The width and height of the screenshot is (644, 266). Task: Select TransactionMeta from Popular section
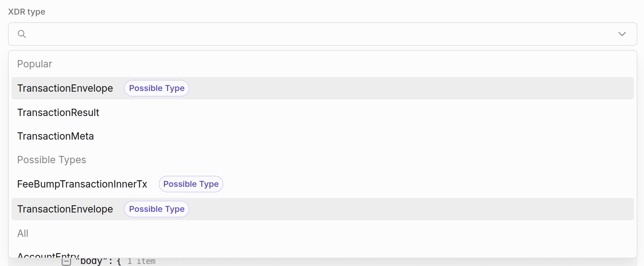[x=56, y=136]
